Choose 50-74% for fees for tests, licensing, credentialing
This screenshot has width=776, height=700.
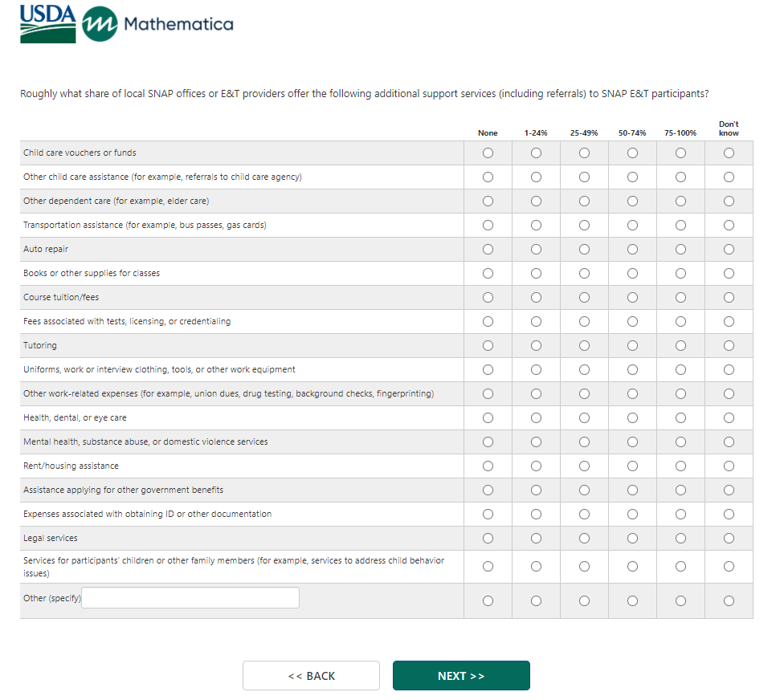point(632,322)
